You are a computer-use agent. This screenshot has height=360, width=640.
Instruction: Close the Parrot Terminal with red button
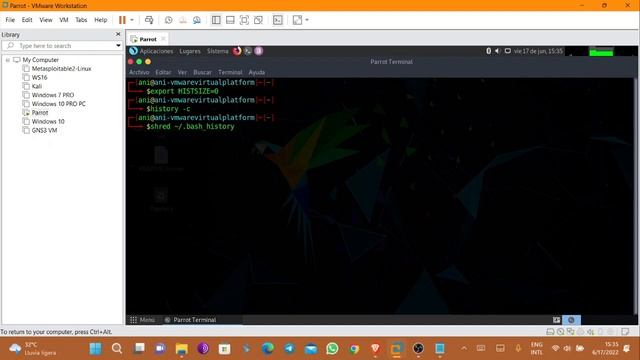[131, 62]
